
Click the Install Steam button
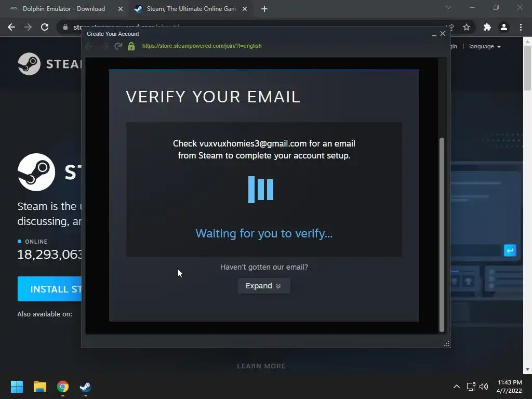tap(49, 289)
